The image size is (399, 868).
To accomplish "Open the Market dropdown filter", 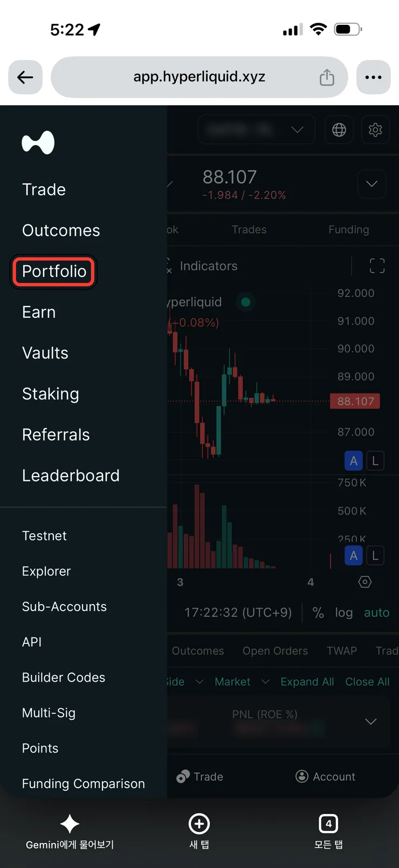I will click(x=242, y=682).
